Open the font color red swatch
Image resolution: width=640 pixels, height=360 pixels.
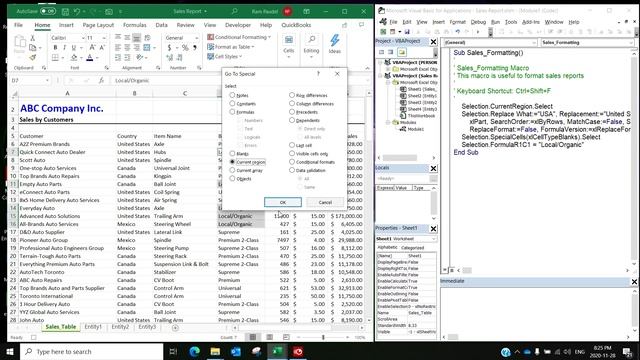(x=90, y=58)
